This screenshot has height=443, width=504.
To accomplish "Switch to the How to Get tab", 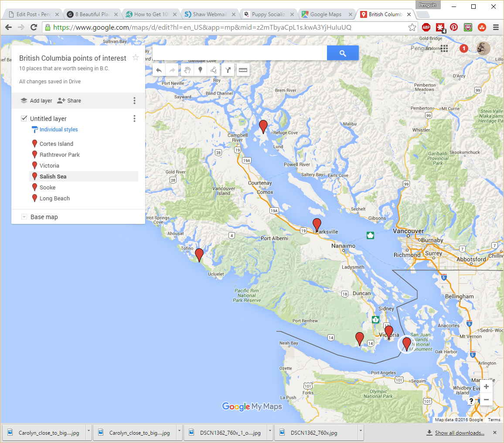I will tap(151, 14).
